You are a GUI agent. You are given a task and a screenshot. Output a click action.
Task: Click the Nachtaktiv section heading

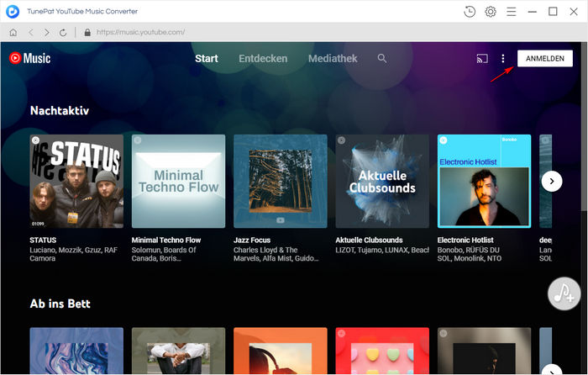(60, 110)
